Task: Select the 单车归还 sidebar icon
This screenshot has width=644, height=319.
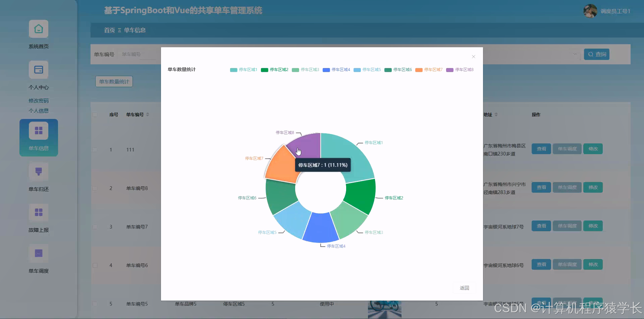Action: click(39, 172)
